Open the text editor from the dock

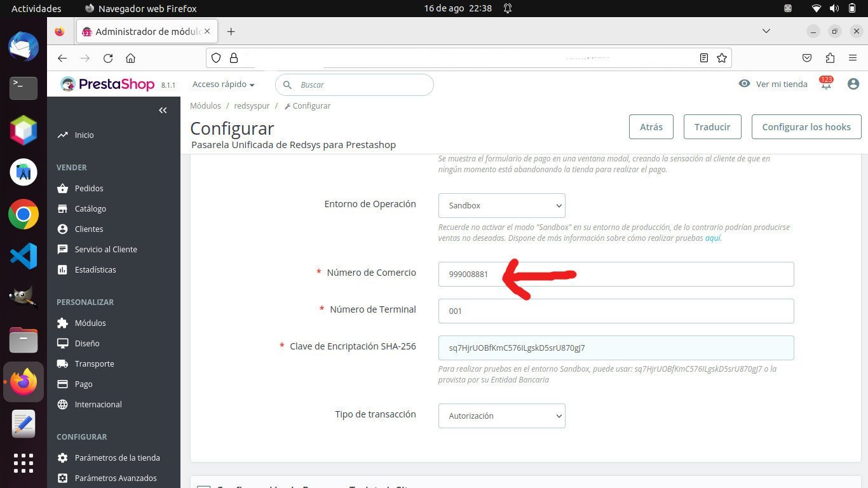click(x=24, y=424)
